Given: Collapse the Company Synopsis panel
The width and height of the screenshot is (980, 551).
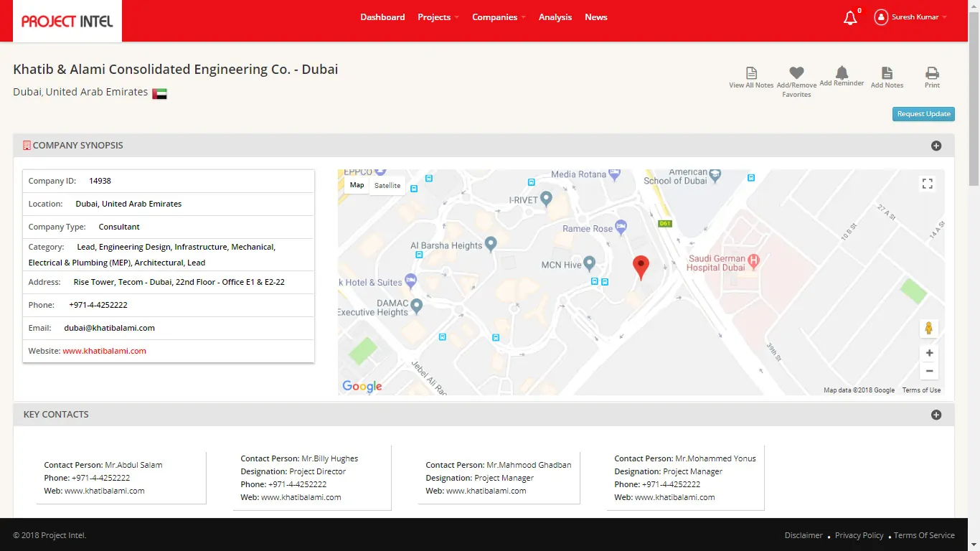Looking at the screenshot, I should pyautogui.click(x=936, y=146).
